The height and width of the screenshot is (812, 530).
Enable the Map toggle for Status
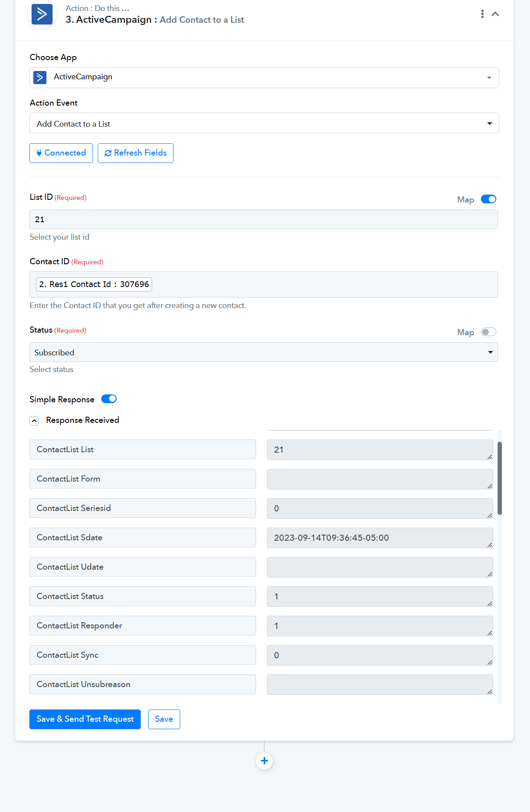488,332
